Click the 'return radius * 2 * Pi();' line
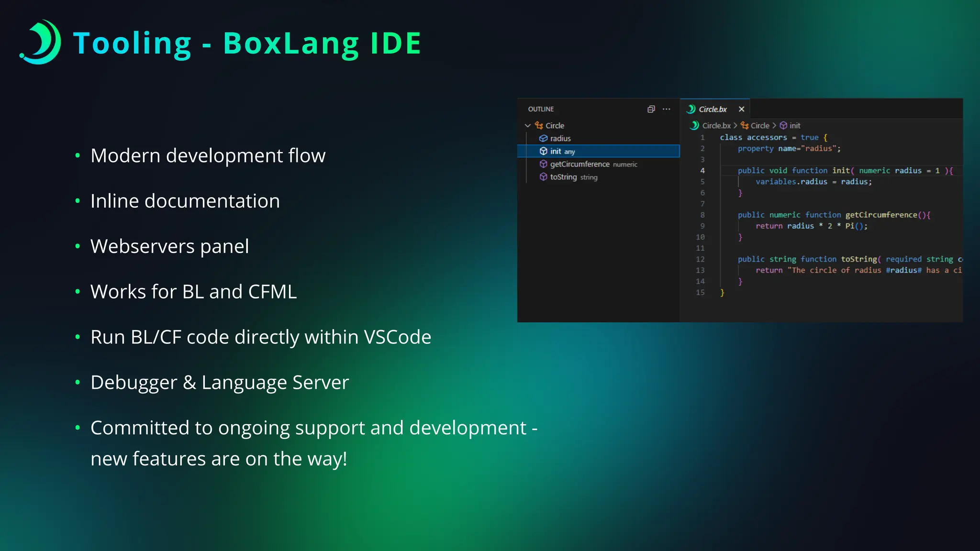 (x=812, y=226)
